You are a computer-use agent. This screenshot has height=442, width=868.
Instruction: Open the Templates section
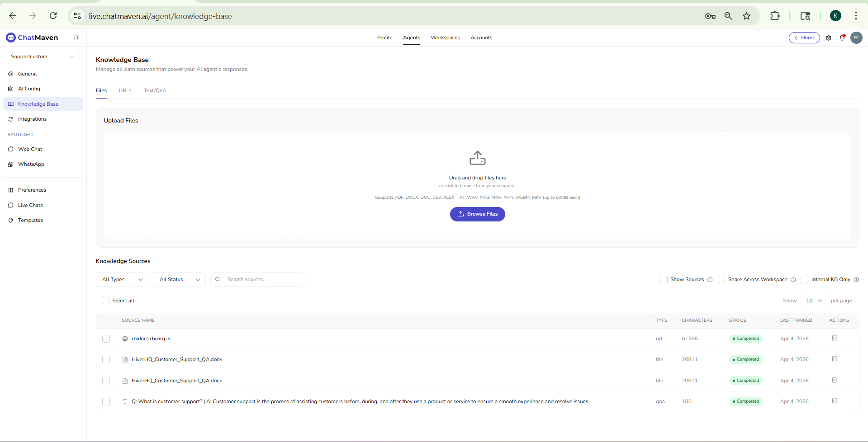click(x=30, y=220)
